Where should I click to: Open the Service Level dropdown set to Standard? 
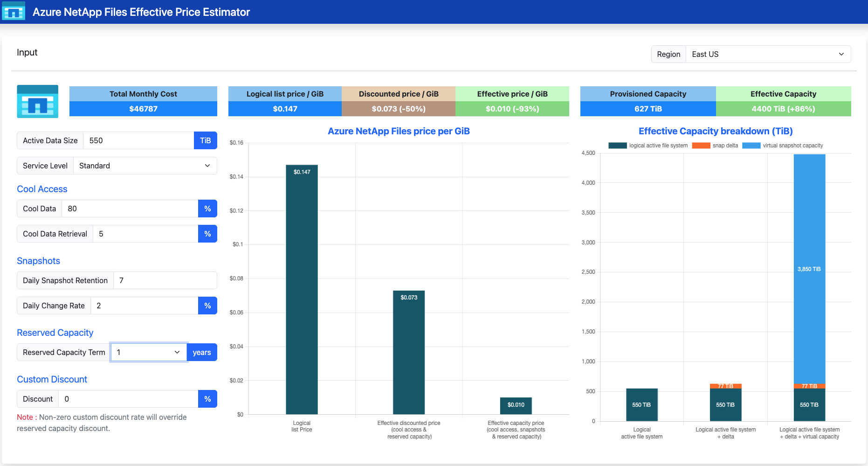coord(145,166)
